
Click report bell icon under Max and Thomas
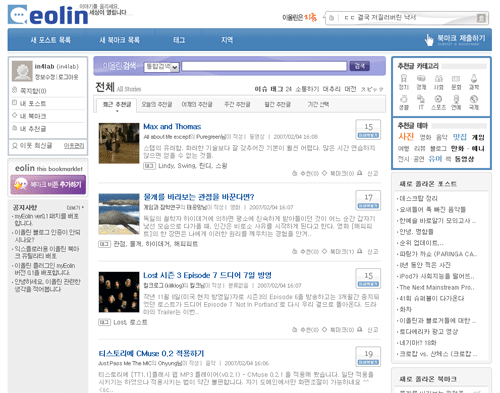360,173
